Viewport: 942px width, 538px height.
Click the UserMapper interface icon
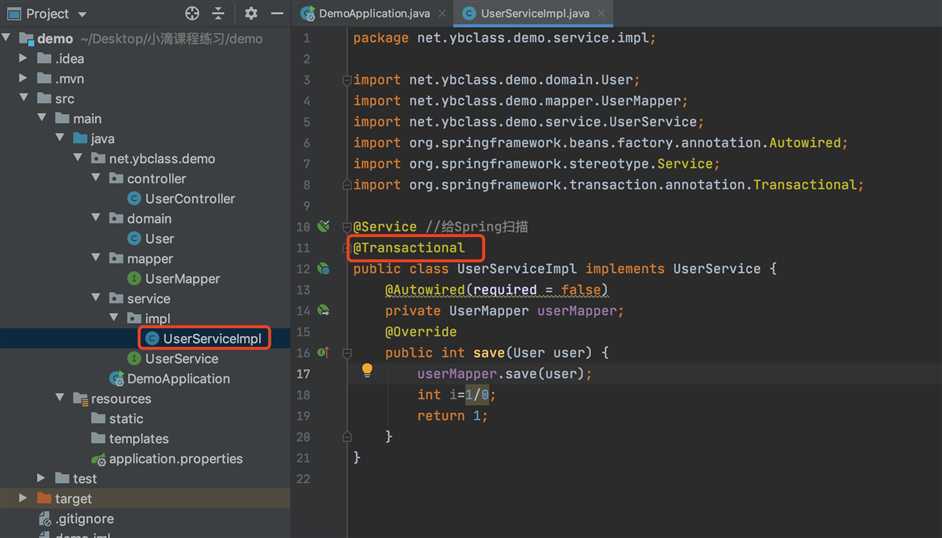click(x=134, y=279)
